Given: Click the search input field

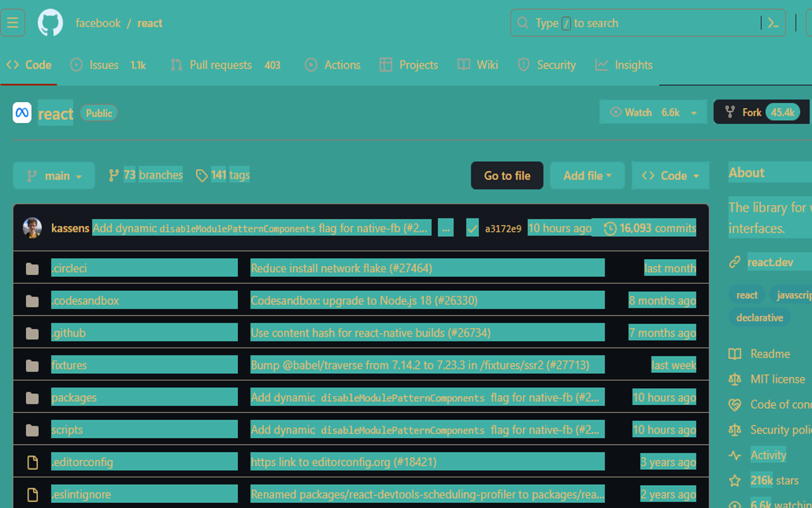Looking at the screenshot, I should click(x=648, y=23).
